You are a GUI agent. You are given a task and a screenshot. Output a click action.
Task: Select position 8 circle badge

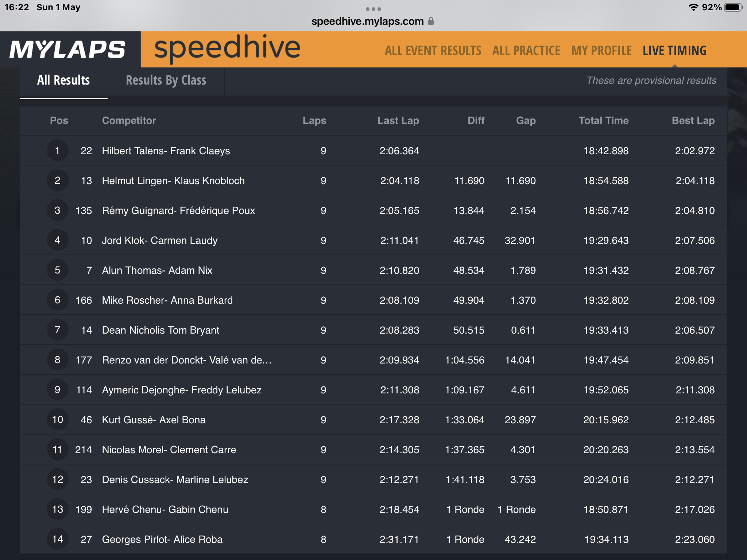coord(58,360)
